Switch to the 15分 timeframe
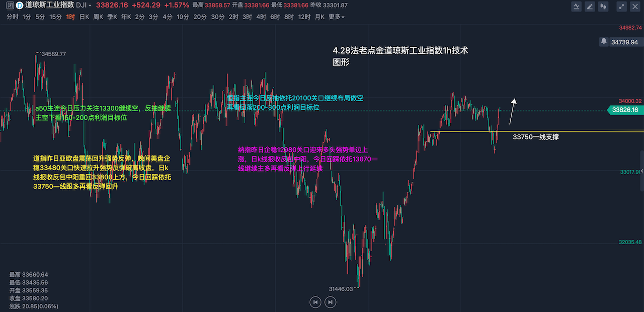644x312 pixels. pos(55,17)
